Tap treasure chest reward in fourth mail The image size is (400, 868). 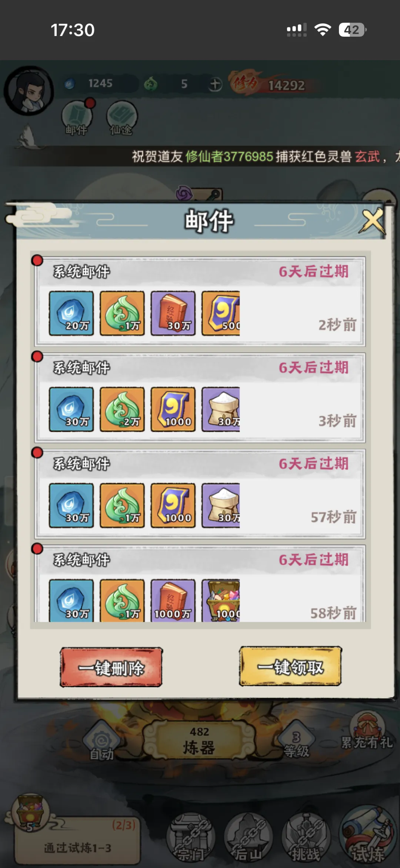(x=221, y=600)
